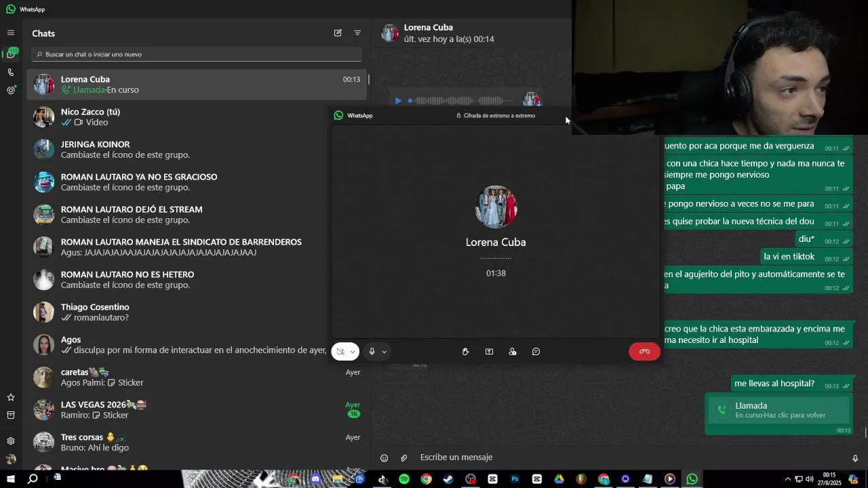Click the chat search field
Image resolution: width=868 pixels, height=488 pixels.
click(x=197, y=54)
